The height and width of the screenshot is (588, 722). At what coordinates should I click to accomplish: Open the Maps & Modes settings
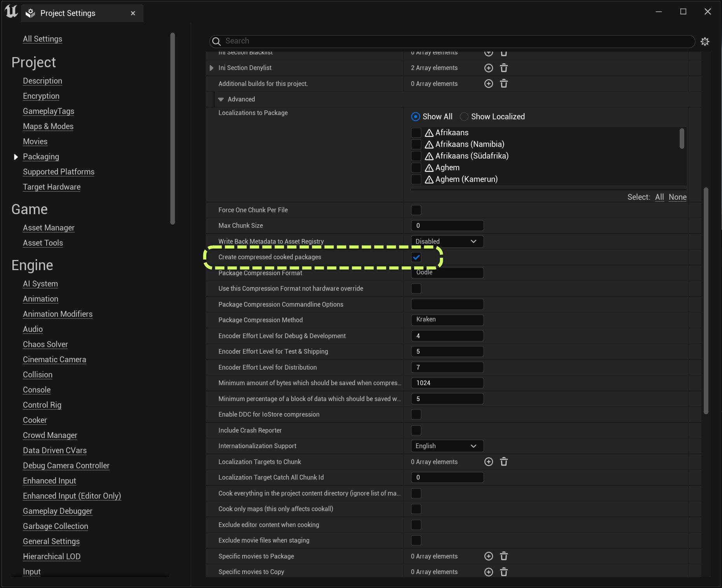(x=48, y=126)
